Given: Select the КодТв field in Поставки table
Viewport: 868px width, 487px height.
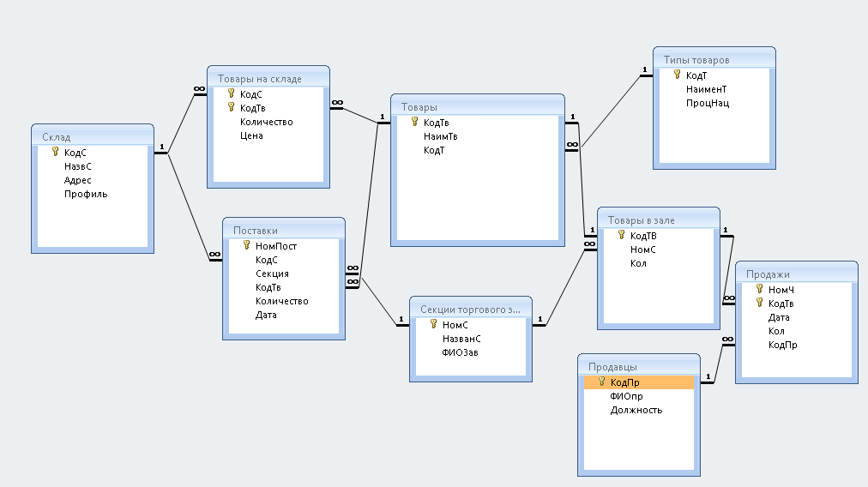Looking at the screenshot, I should [268, 287].
